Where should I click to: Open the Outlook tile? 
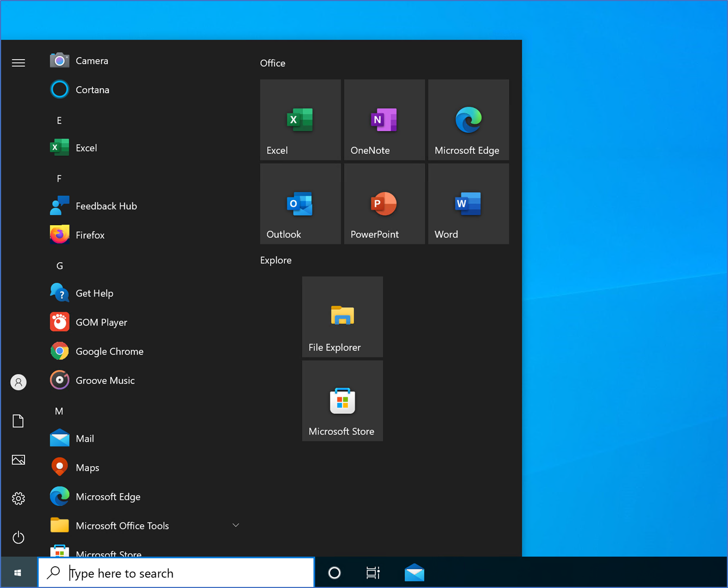(300, 204)
